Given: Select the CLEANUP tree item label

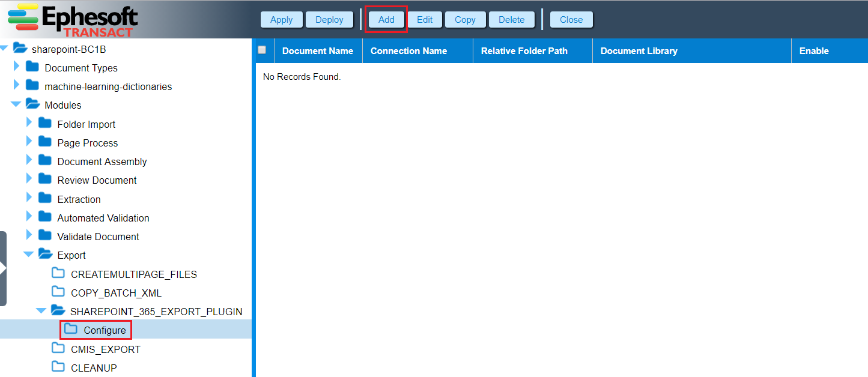Looking at the screenshot, I should [94, 368].
